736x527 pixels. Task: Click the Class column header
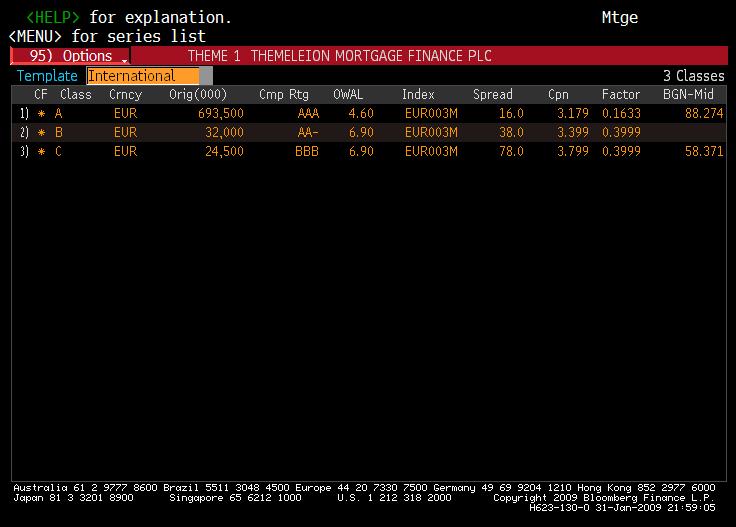click(x=76, y=94)
